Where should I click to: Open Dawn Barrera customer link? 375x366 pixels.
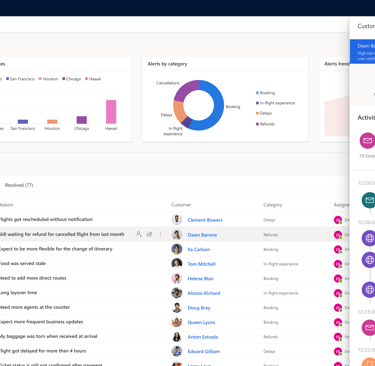[202, 235]
